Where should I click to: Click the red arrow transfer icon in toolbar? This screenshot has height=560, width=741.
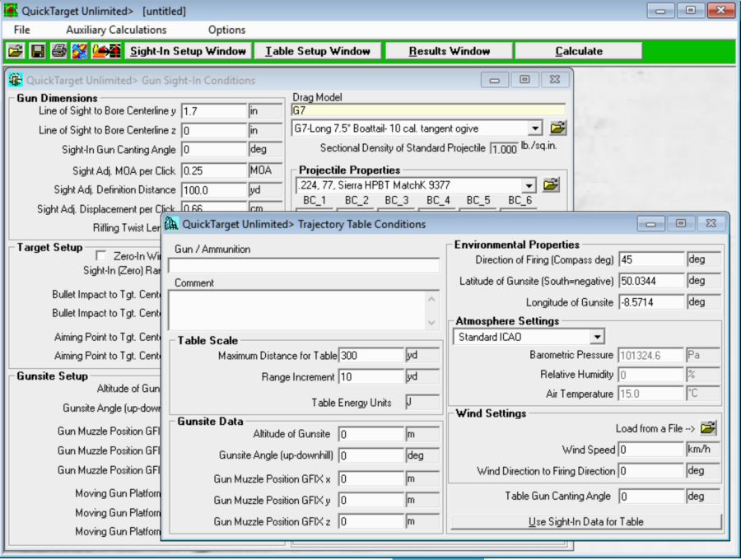106,51
